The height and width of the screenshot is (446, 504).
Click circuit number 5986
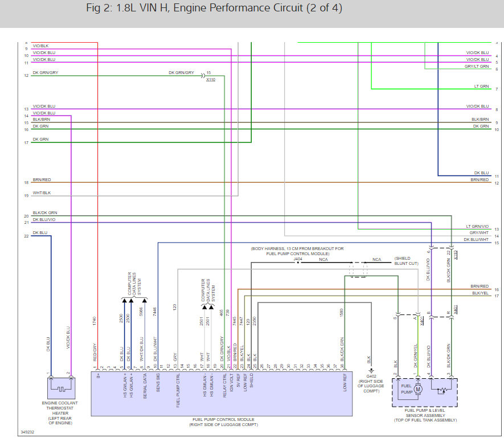point(141,312)
